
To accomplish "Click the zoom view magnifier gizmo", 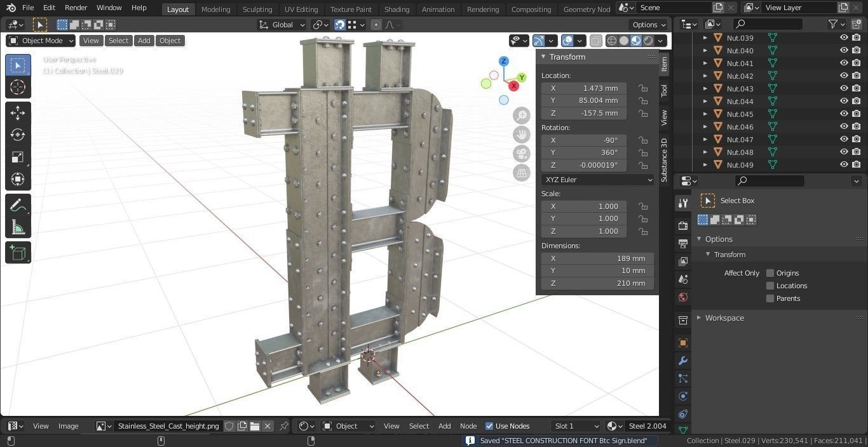I will pyautogui.click(x=522, y=115).
